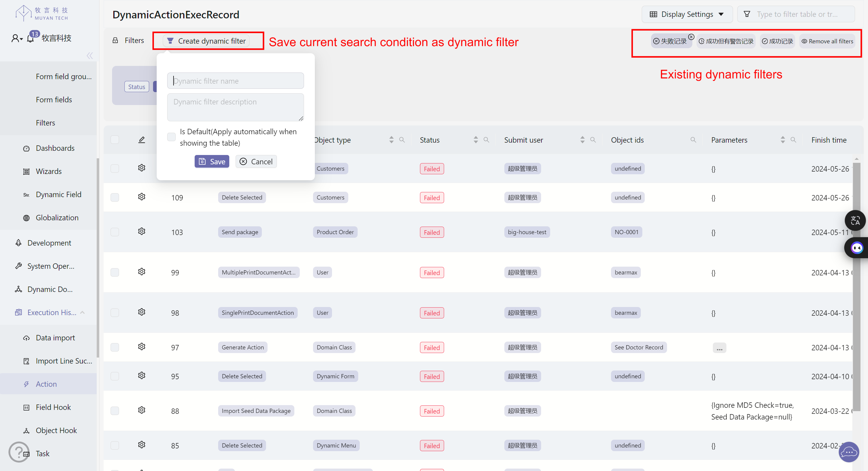Open the Display Settings dropdown
This screenshot has height=471, width=868.
[687, 14]
